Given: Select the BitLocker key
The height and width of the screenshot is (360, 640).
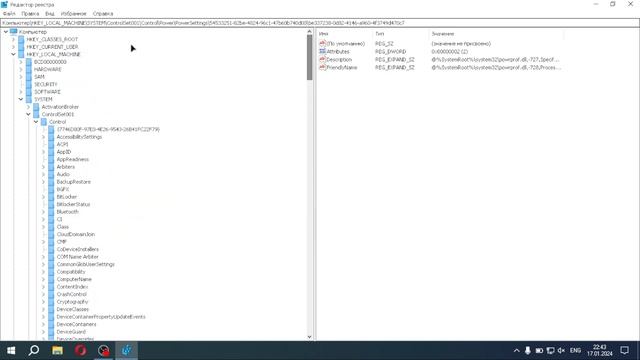Looking at the screenshot, I should pyautogui.click(x=67, y=197).
